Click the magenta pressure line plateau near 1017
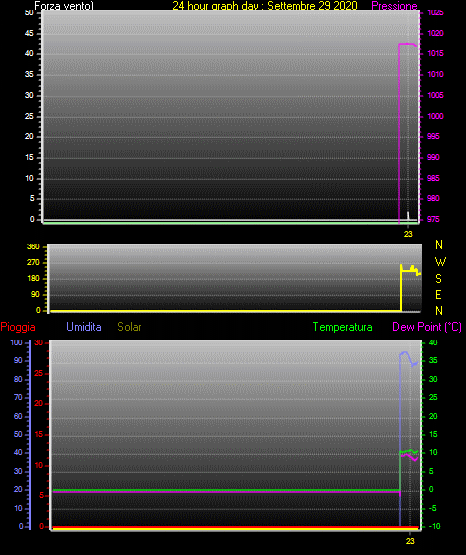 pos(407,44)
